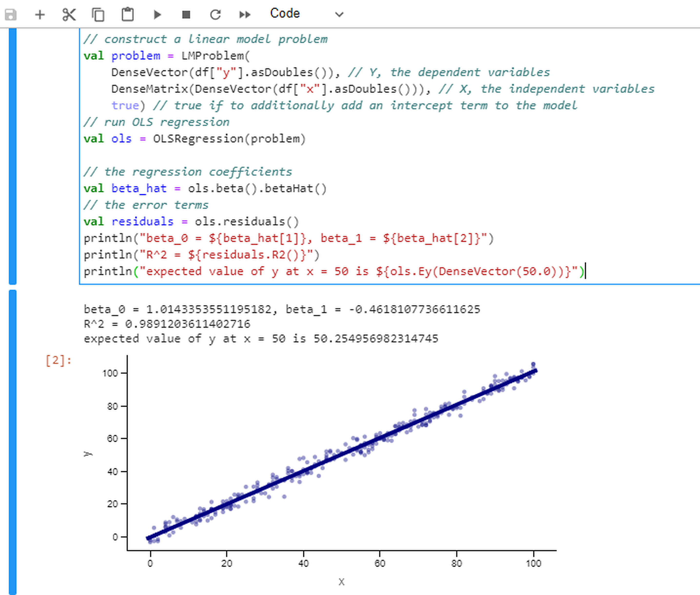Cut the selected cell with scissors icon
This screenshot has width=700, height=595.
tap(69, 14)
